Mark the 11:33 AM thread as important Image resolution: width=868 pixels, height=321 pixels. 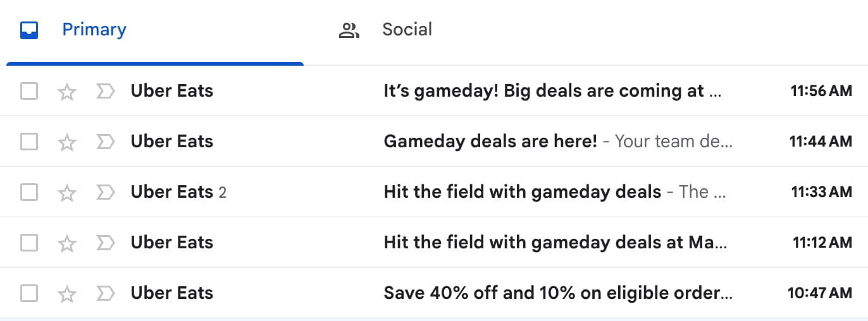coord(104,193)
